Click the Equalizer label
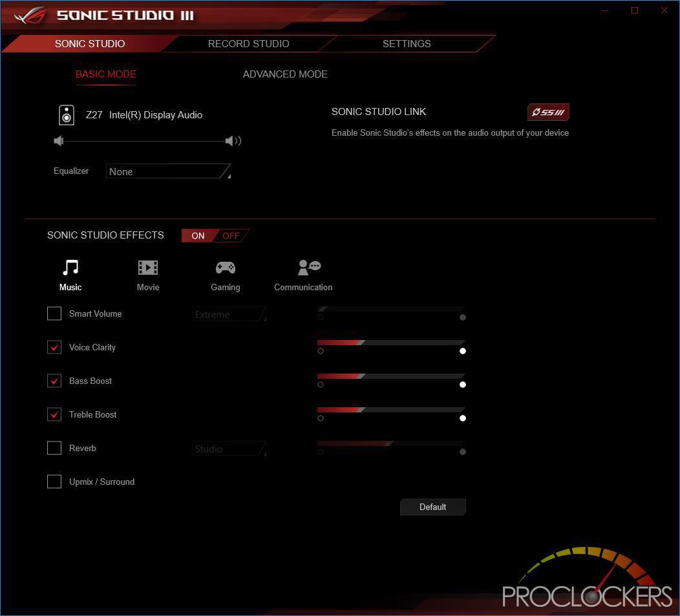The image size is (680, 616). 71,171
